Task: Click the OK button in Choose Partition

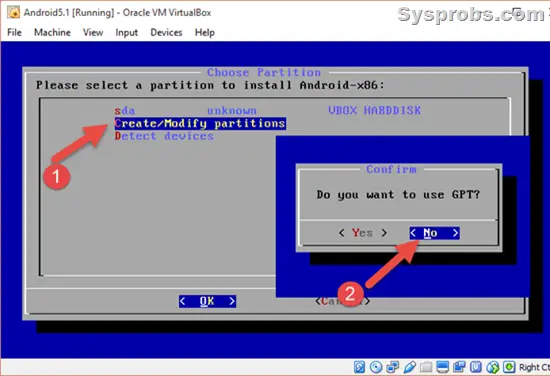Action: pos(207,301)
